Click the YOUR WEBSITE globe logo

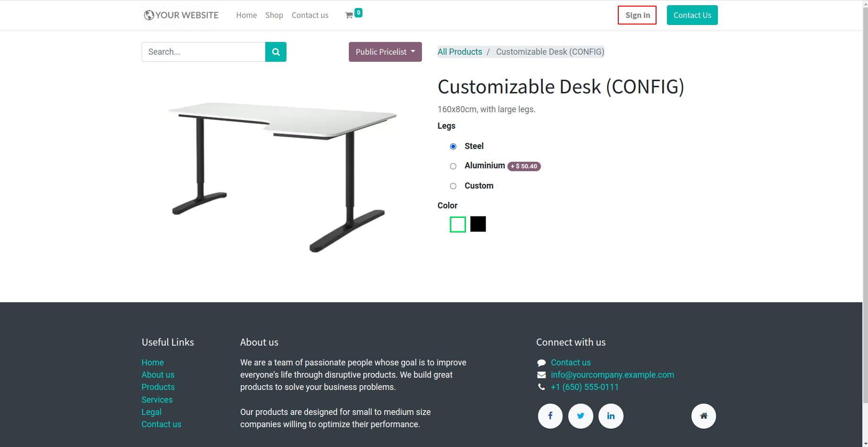pyautogui.click(x=181, y=15)
